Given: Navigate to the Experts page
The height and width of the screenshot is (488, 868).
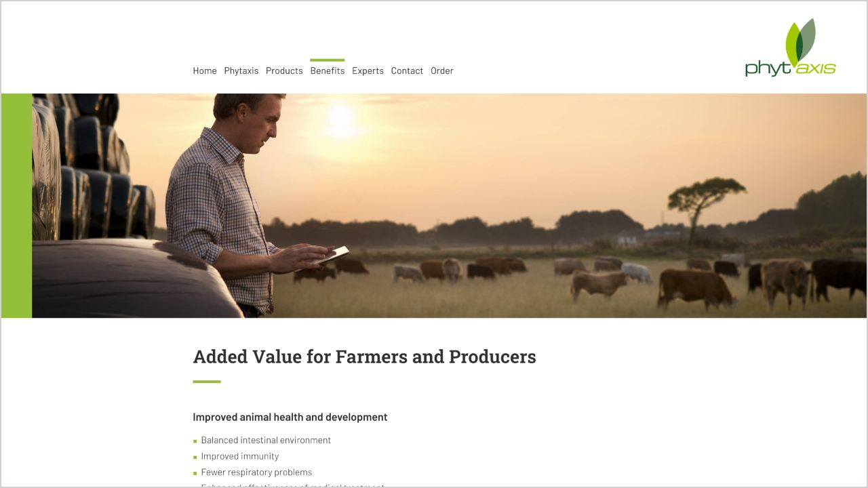Looking at the screenshot, I should click(368, 70).
